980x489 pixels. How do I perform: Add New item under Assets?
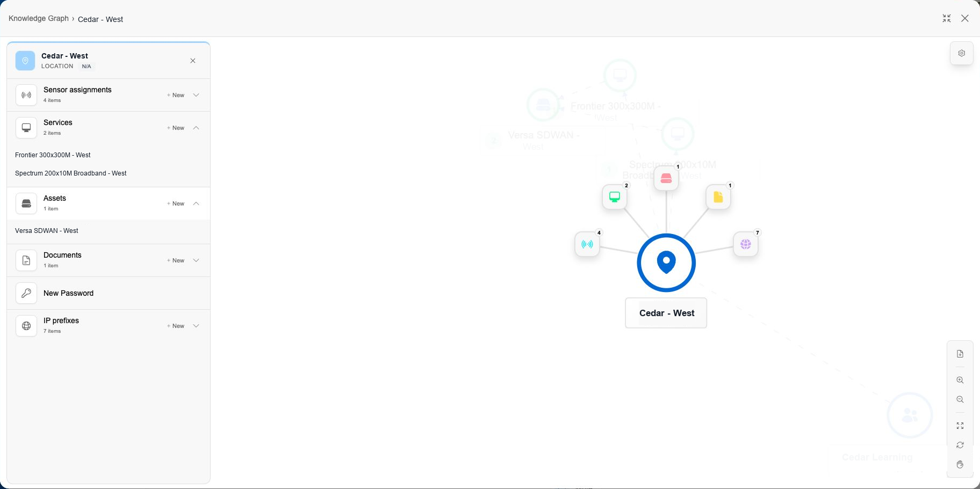(x=176, y=203)
